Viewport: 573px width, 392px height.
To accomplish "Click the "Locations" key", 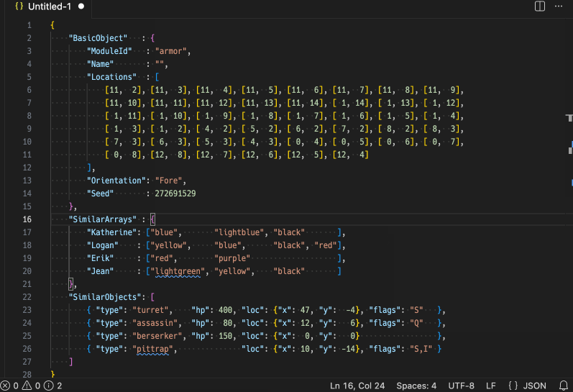I will click(x=111, y=77).
